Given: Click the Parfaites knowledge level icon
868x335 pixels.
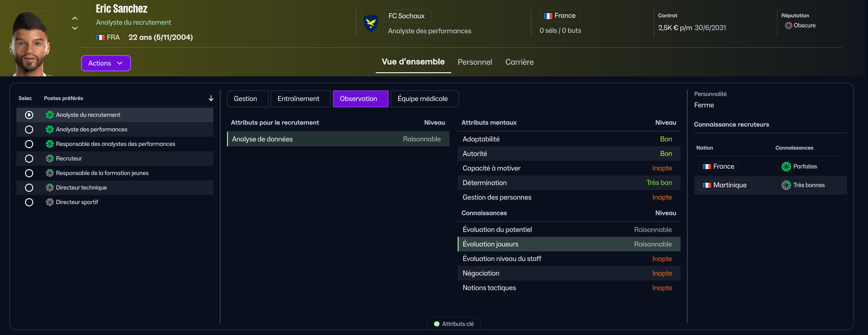Looking at the screenshot, I should point(786,167).
